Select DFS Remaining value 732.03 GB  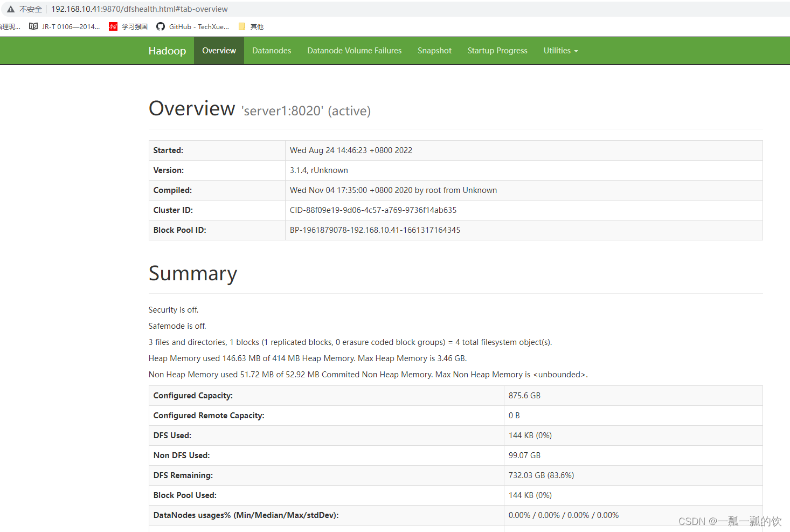(x=542, y=475)
